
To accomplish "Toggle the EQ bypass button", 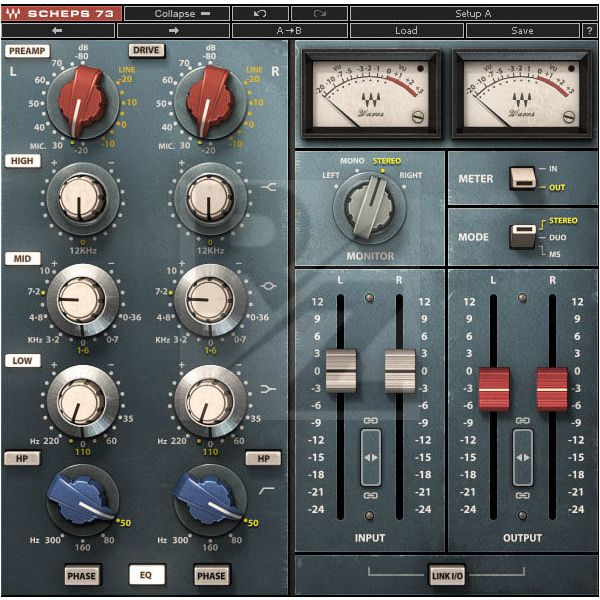I will pyautogui.click(x=147, y=575).
